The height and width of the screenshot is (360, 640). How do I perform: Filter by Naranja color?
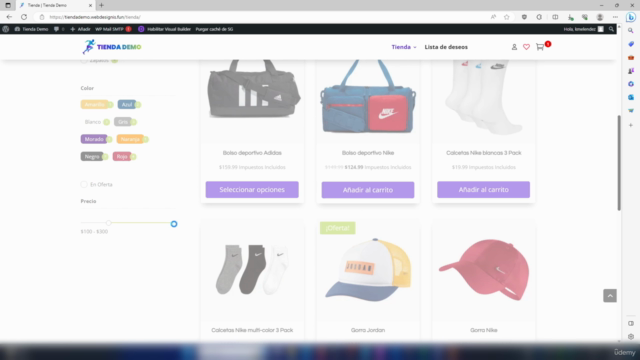[x=130, y=139]
